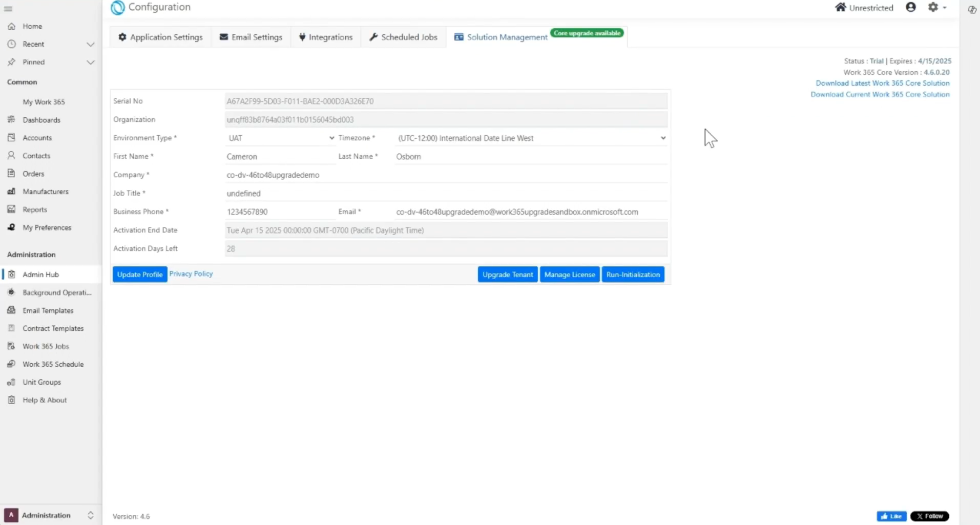Viewport: 980px width, 525px height.
Task: Open the Manufacturers icon in sidebar
Action: click(x=11, y=192)
